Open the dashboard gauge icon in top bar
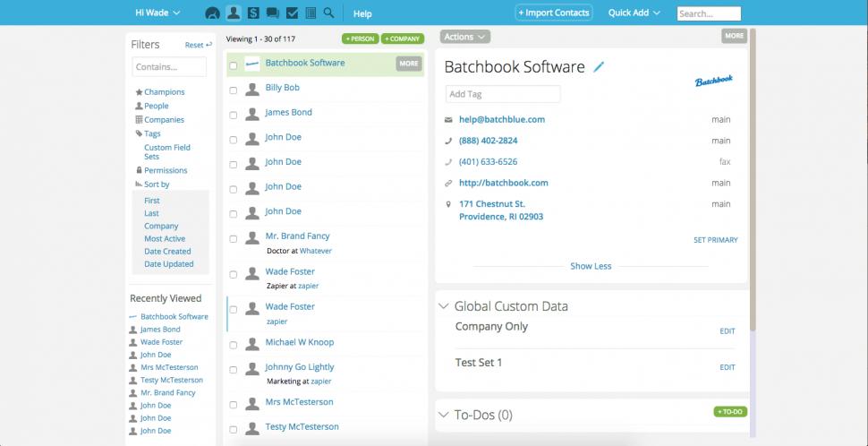This screenshot has width=868, height=446. 212,13
